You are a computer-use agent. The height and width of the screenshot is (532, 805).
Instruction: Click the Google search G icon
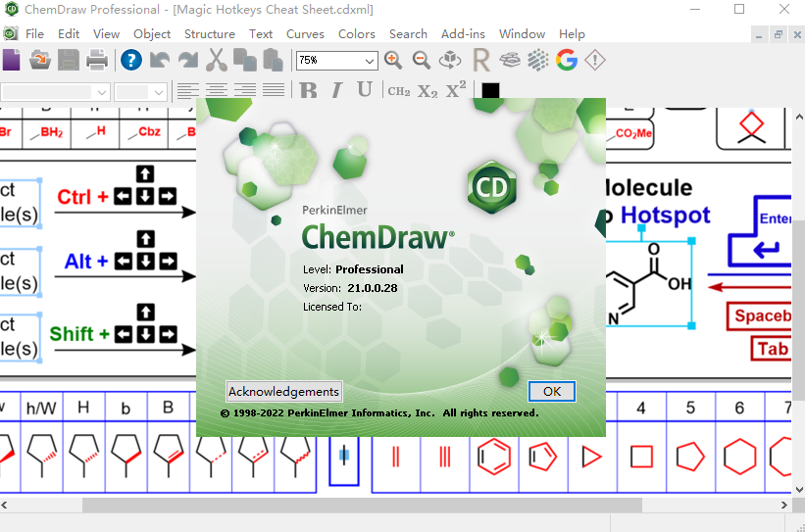[x=567, y=60]
